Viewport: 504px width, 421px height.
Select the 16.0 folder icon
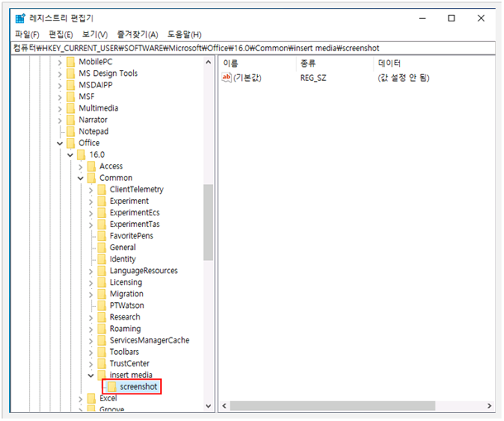coord(81,154)
